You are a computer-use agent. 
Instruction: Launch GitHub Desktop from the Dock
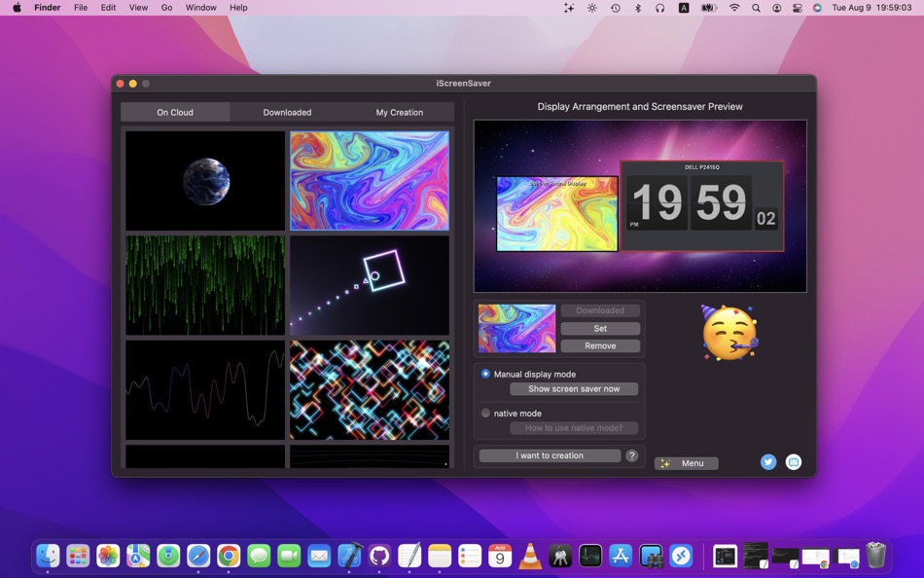click(x=379, y=556)
